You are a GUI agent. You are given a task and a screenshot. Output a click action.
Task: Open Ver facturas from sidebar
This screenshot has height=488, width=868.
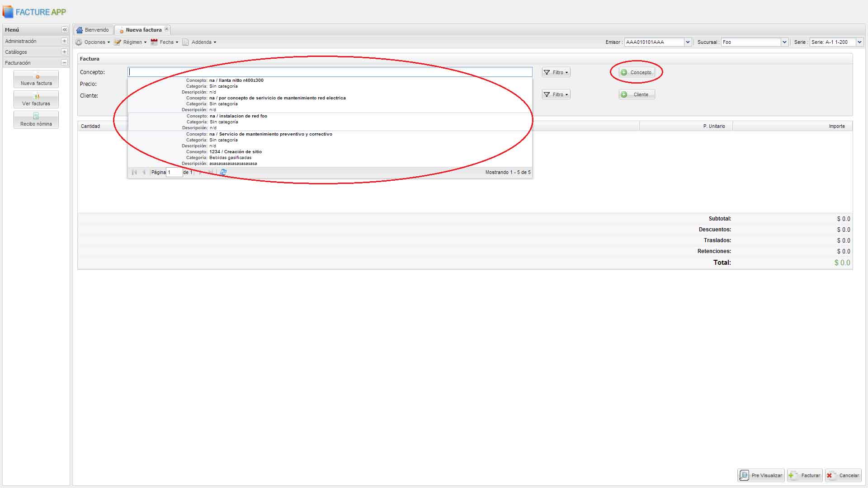coord(36,100)
